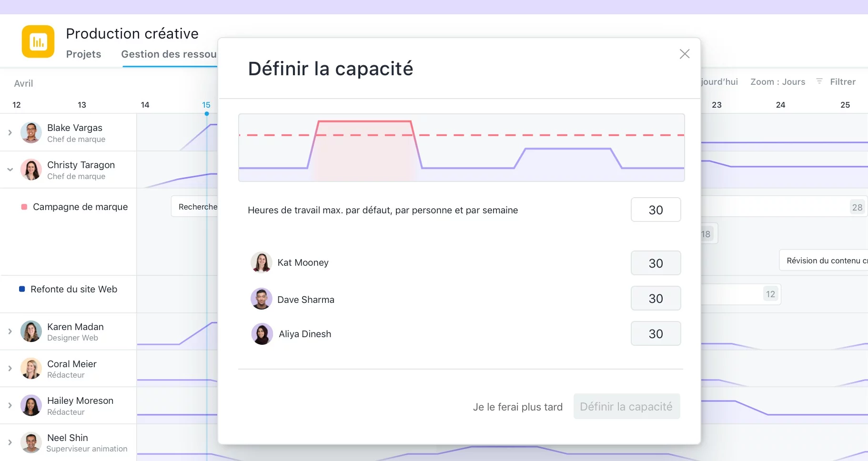This screenshot has width=868, height=461.
Task: Click pink Campagne de marque color dot
Action: tap(24, 207)
